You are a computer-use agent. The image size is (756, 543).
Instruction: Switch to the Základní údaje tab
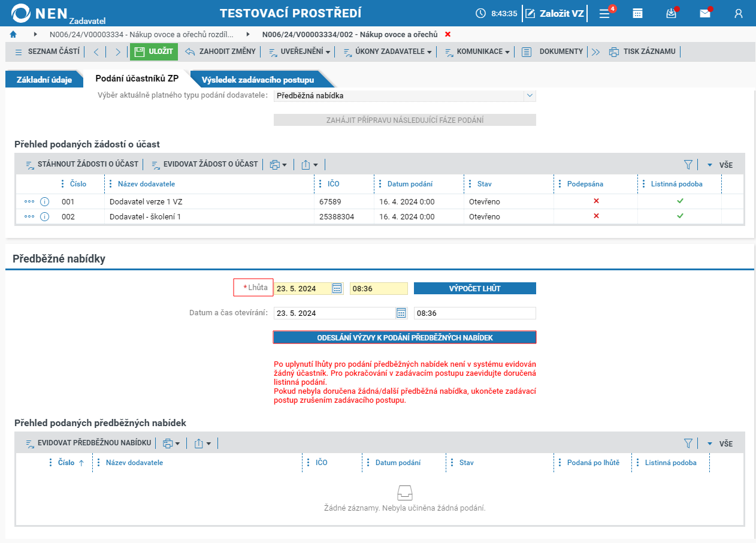44,79
